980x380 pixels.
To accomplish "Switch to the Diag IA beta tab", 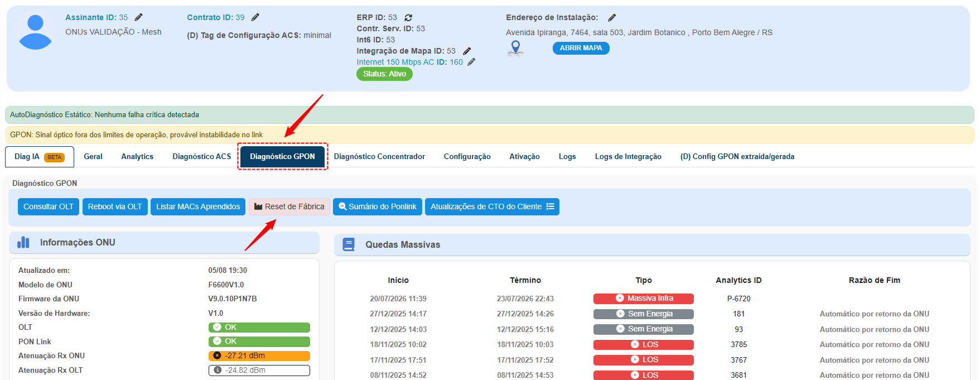I will [x=40, y=157].
